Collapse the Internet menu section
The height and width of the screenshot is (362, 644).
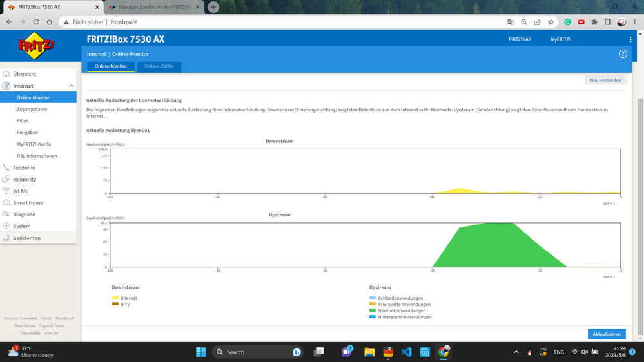[71, 86]
